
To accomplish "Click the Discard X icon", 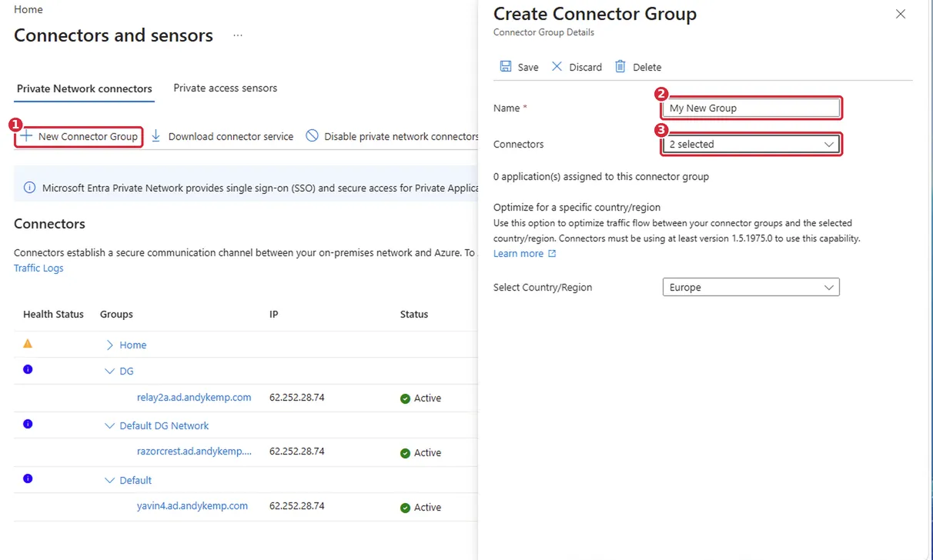I will pos(557,66).
